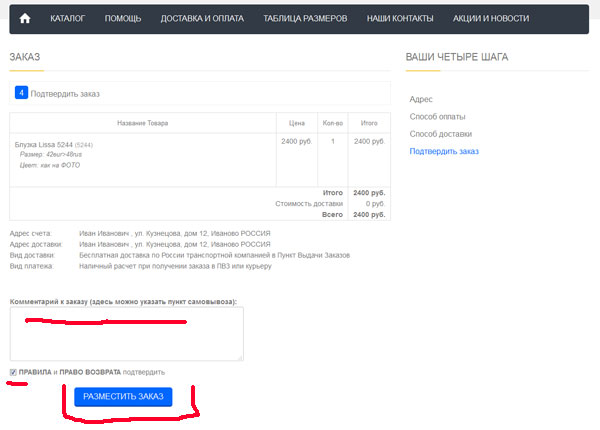Select Способ доставки step in sidebar
600x430 pixels.
click(x=441, y=133)
